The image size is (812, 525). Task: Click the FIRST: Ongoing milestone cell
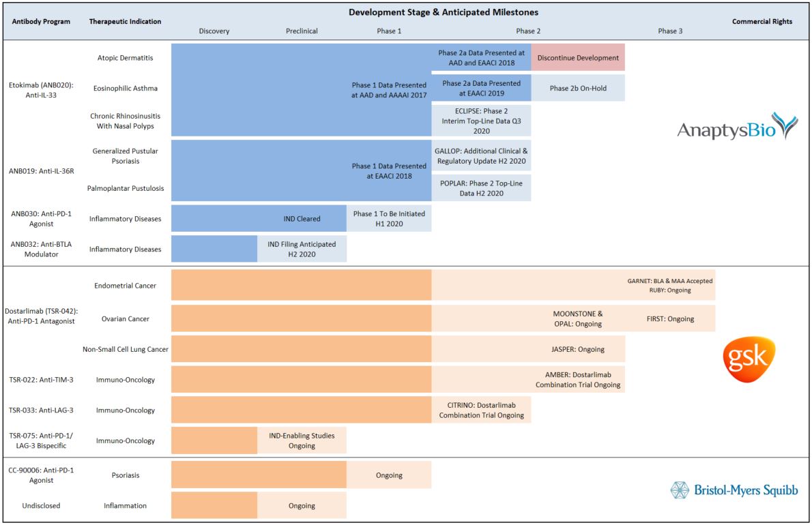pos(670,318)
